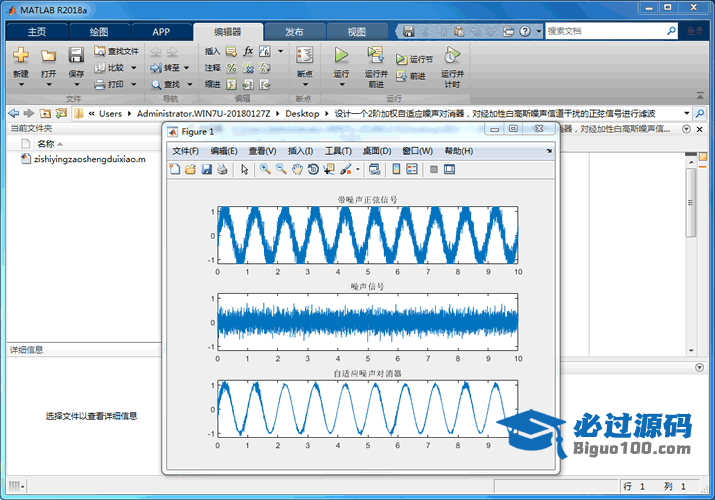Screen dimensions: 715x500
Task: Click the 断点 (Breakpoints) button
Action: click(305, 67)
